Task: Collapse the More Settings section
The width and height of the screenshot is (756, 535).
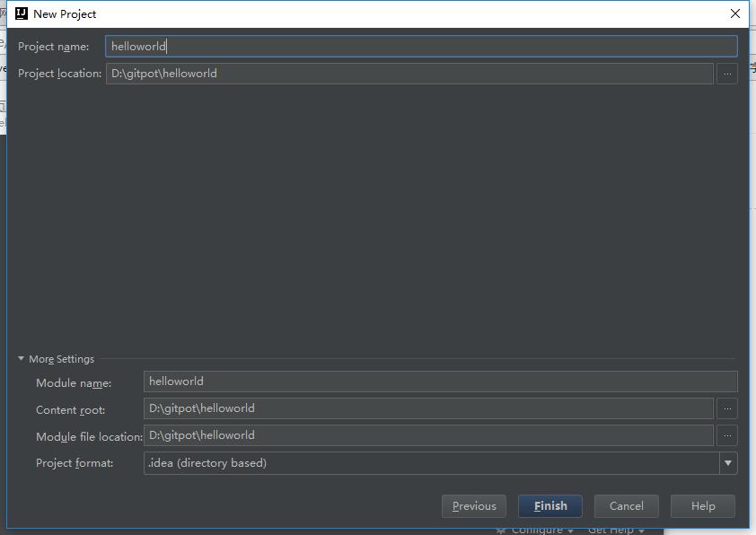Action: (x=22, y=359)
